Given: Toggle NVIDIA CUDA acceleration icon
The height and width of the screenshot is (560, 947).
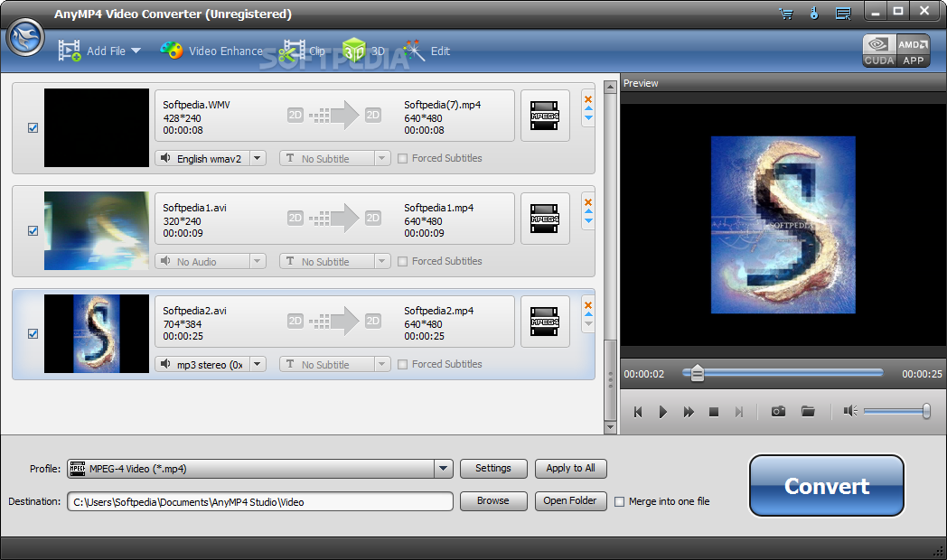Looking at the screenshot, I should pos(879,51).
